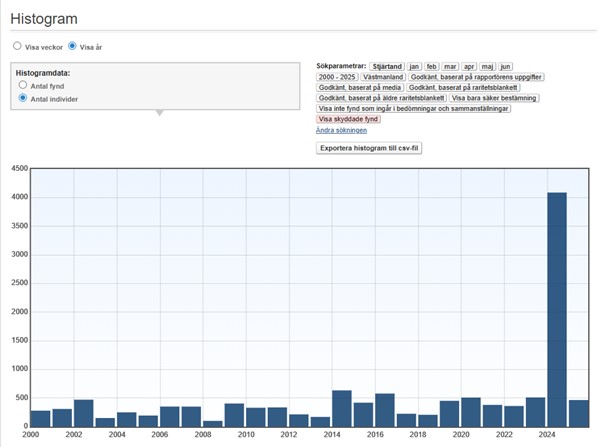Click the '2000 - 2025' year range tag
The width and height of the screenshot is (604, 447).
tap(337, 77)
